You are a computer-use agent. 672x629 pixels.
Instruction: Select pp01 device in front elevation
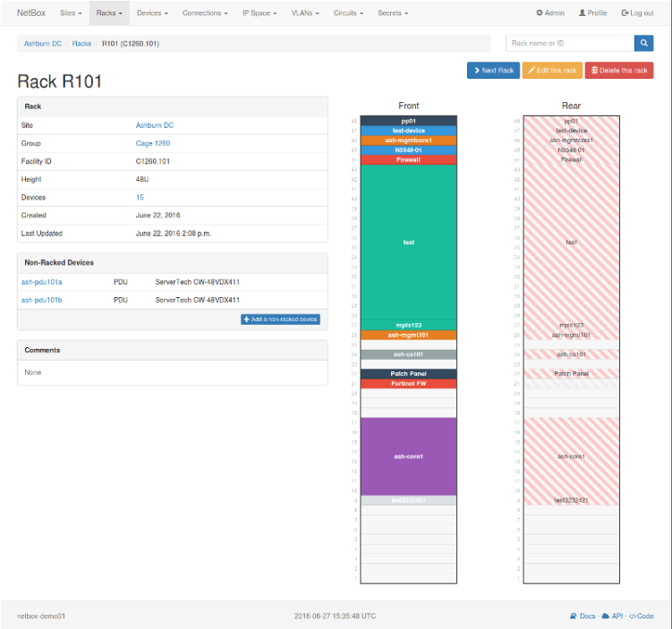408,121
